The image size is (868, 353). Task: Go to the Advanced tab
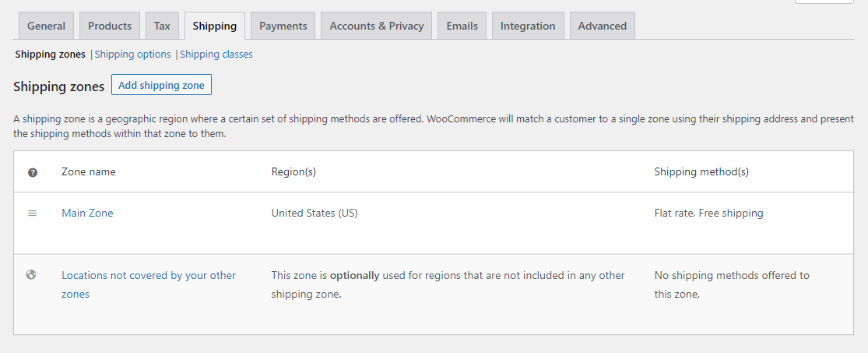click(x=603, y=26)
